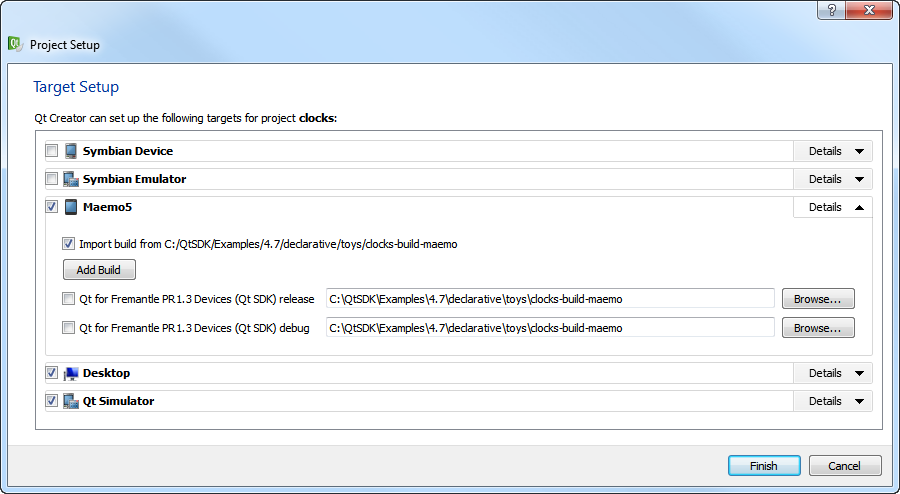Uncheck the Maemo5 target checkbox

[52, 207]
